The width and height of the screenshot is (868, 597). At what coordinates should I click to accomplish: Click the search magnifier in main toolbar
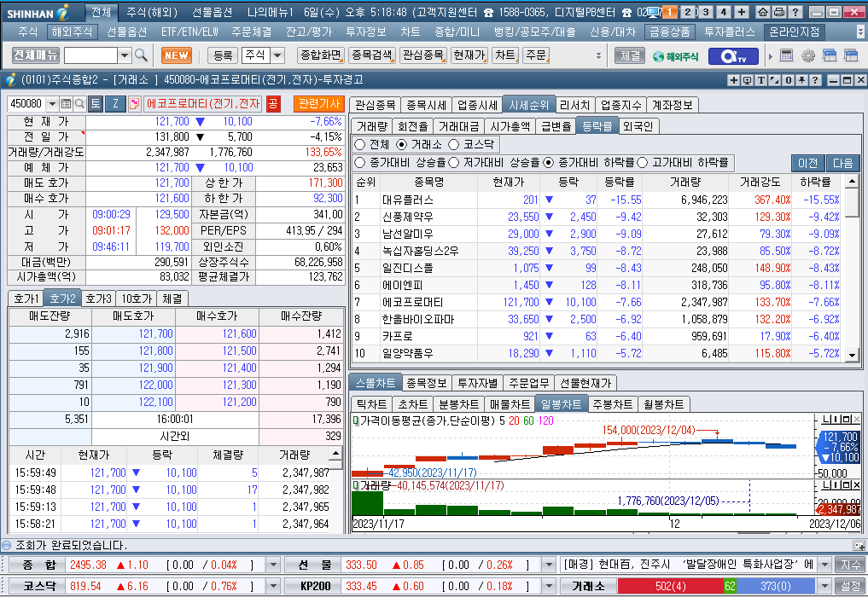141,55
